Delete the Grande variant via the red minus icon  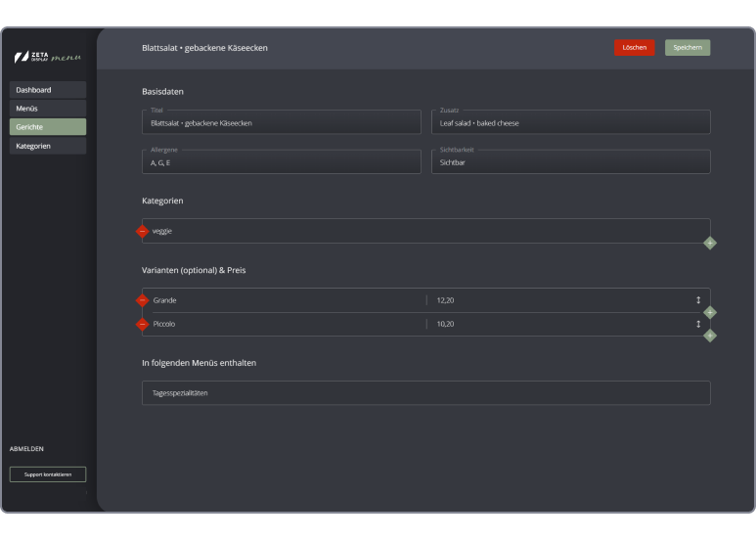[x=142, y=300]
